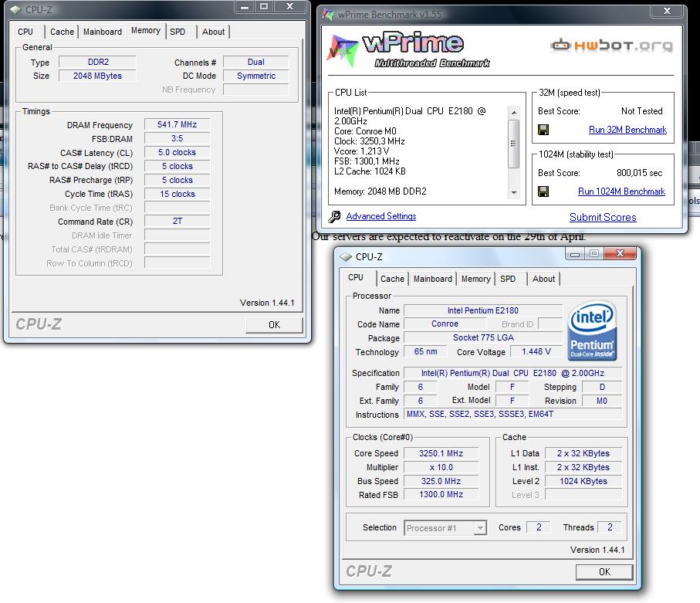Image resolution: width=700 pixels, height=603 pixels.
Task: Close the lower CPU-Z window
Action: point(620,253)
